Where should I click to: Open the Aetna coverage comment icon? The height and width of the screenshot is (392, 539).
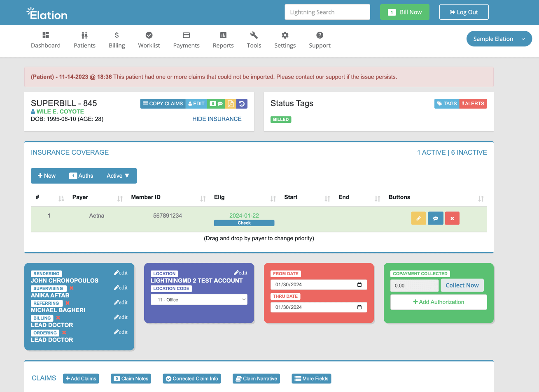(435, 218)
